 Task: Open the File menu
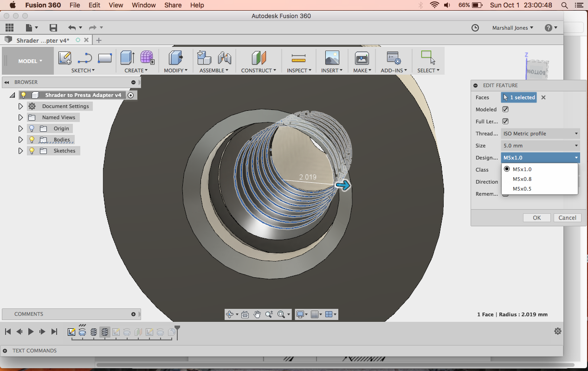(x=74, y=5)
